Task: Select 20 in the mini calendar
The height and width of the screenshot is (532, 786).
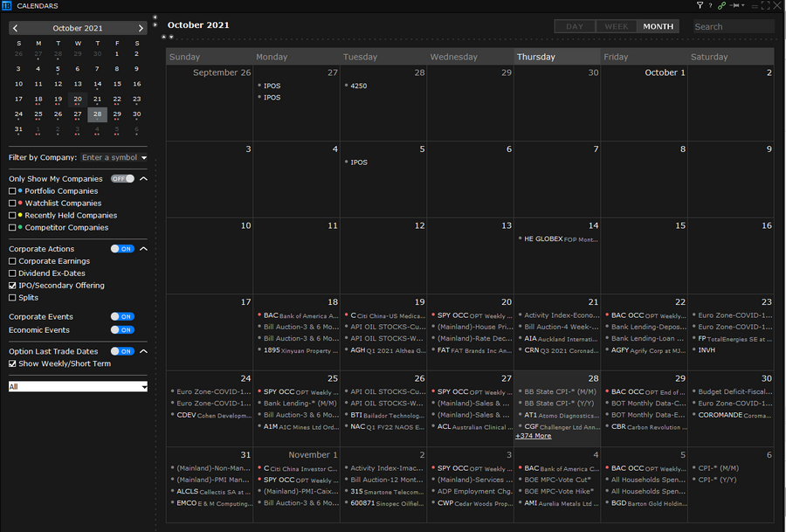Action: (78, 100)
